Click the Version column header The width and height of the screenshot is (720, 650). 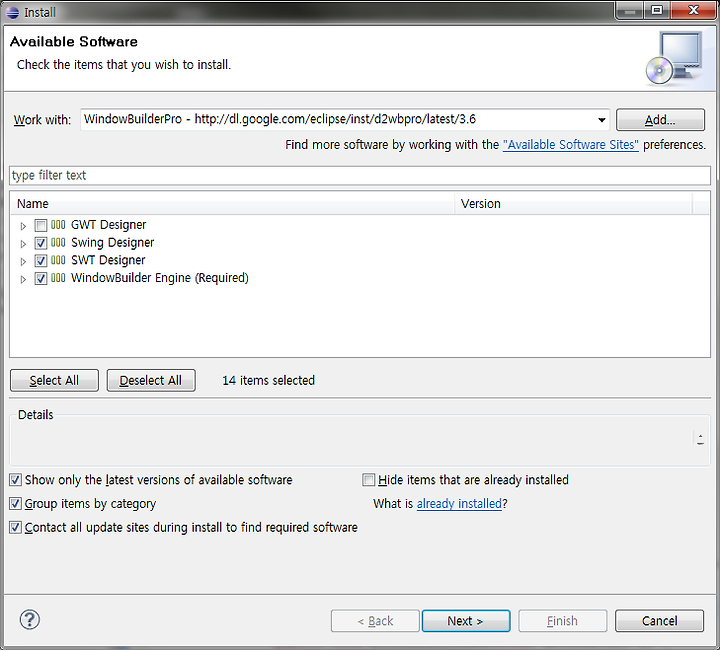click(x=574, y=204)
